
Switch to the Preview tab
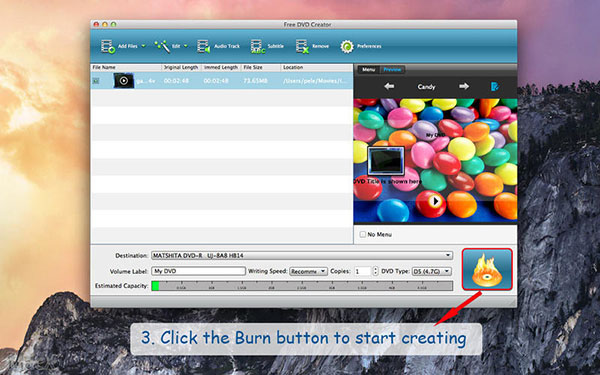point(392,70)
